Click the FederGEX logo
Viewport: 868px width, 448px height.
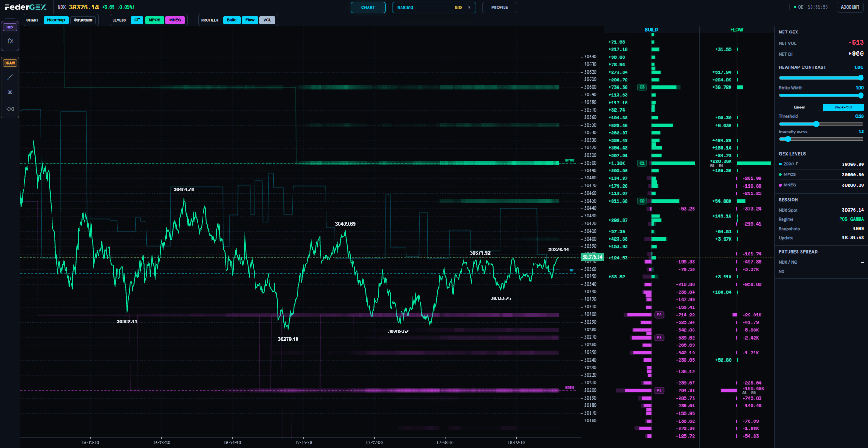26,7
